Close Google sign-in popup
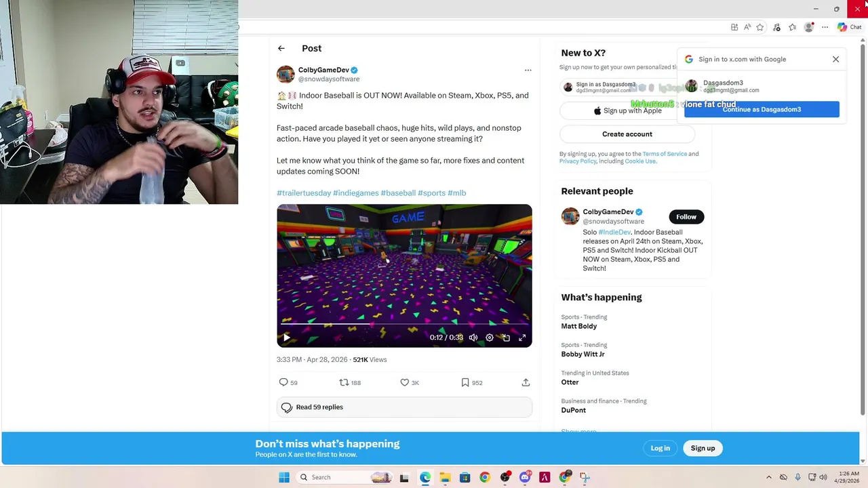This screenshot has width=868, height=488. pyautogui.click(x=835, y=59)
